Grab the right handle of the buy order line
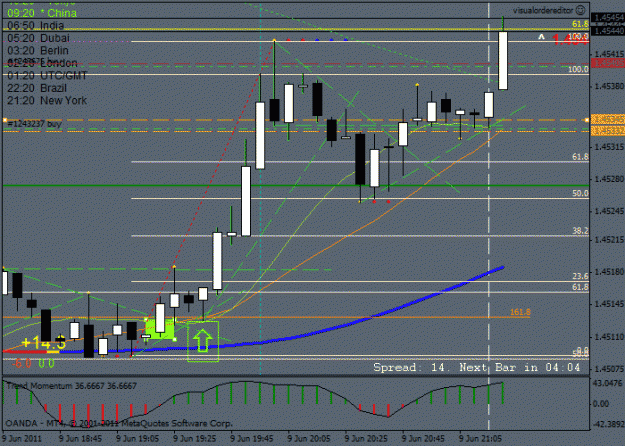The height and width of the screenshot is (446, 625). [587, 120]
